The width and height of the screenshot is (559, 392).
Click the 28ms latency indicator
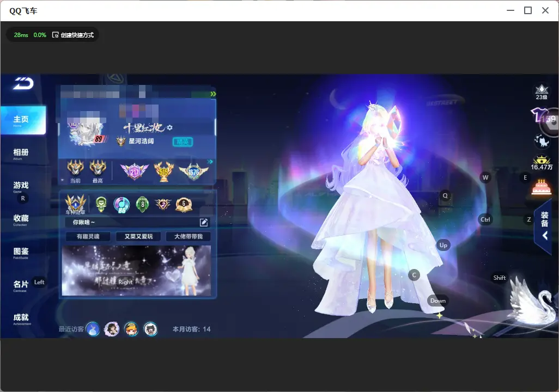click(x=21, y=35)
